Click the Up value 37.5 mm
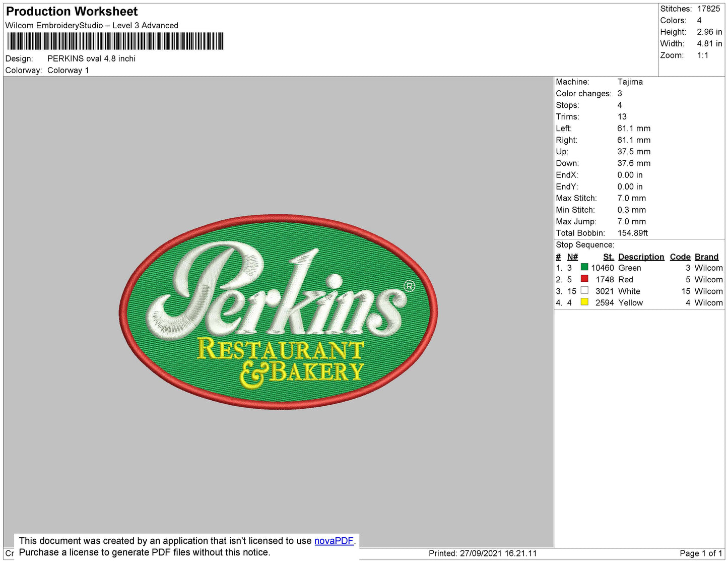This screenshot has height=563, width=728. tap(634, 151)
